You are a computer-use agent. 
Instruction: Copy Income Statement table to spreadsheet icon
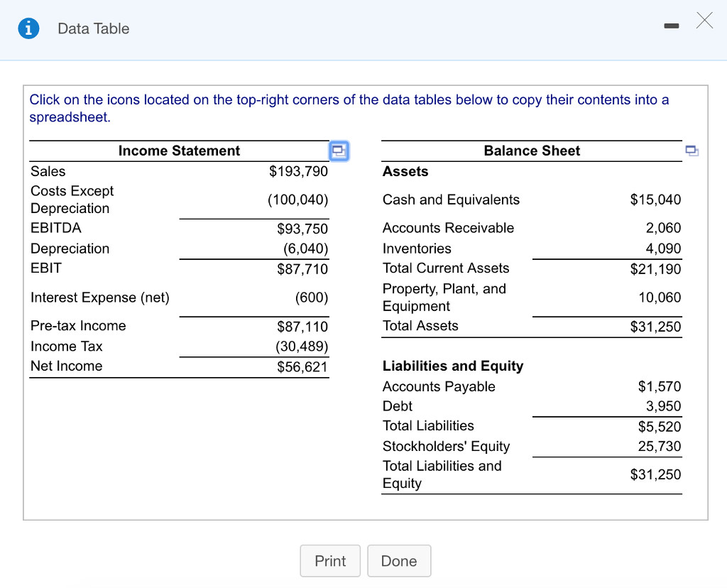click(x=339, y=151)
